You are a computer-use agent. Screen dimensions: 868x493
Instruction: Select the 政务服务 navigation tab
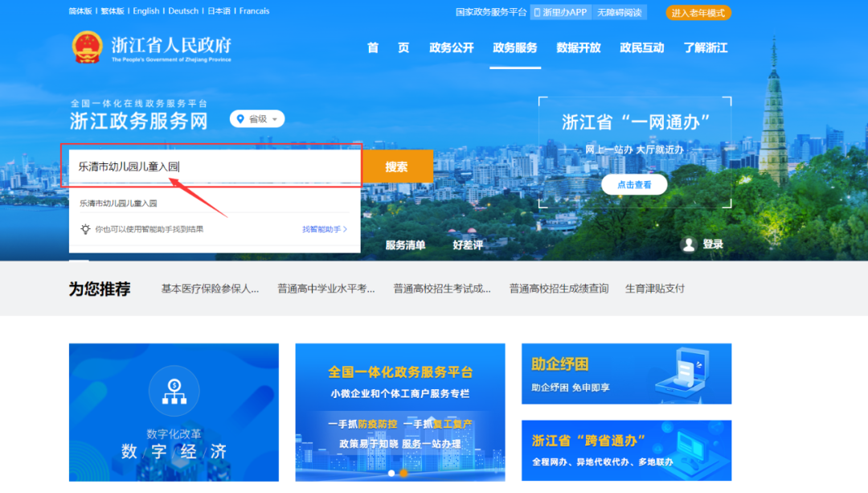click(x=515, y=47)
